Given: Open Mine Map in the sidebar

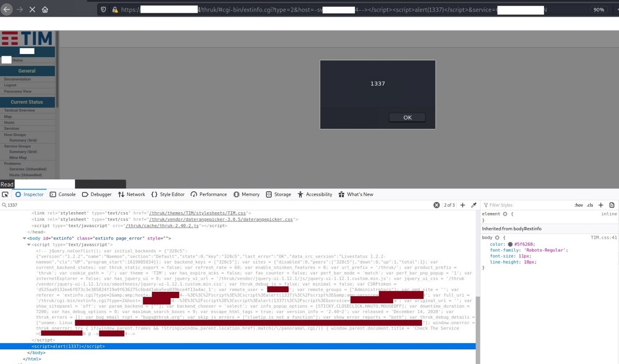Looking at the screenshot, I should (18, 158).
